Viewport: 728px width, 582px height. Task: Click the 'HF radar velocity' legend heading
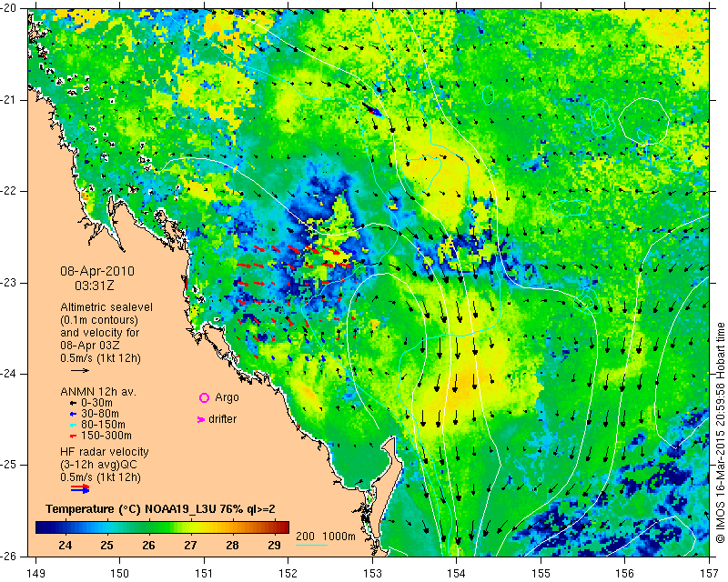[x=105, y=452]
